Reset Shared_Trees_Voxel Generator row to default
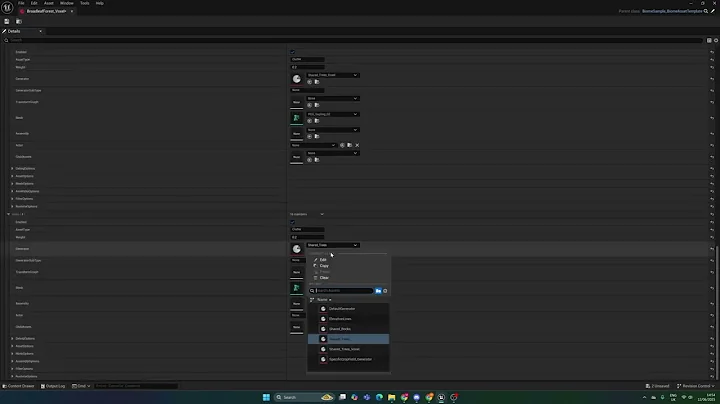720x404 pixels. 712,79
